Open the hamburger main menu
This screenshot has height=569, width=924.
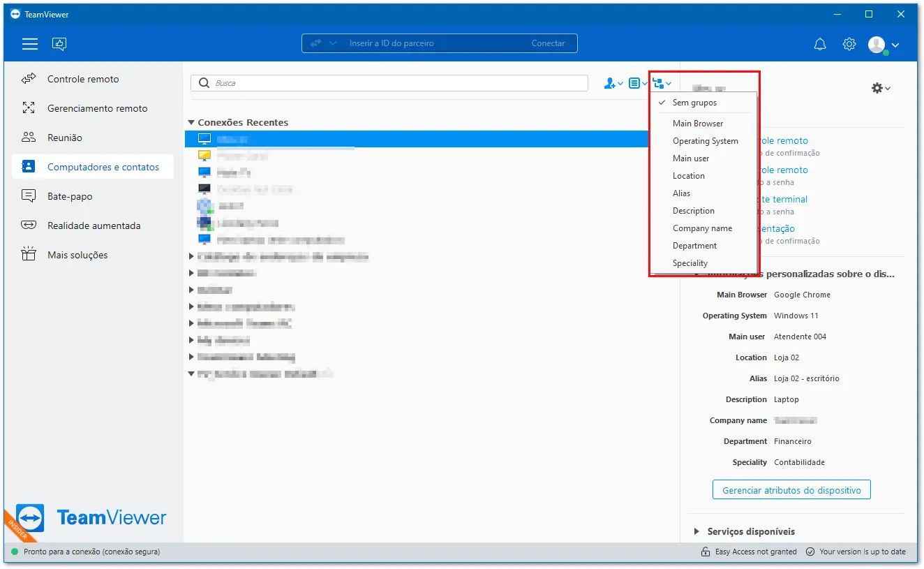point(30,44)
